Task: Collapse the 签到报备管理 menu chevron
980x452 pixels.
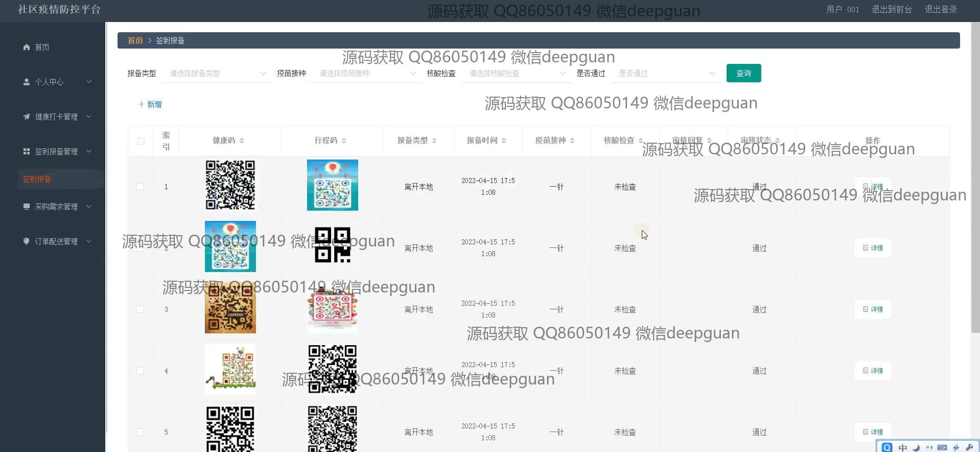Action: click(89, 151)
